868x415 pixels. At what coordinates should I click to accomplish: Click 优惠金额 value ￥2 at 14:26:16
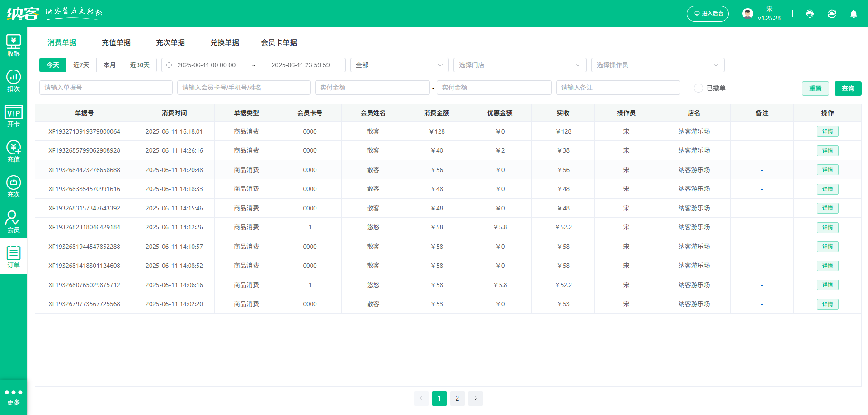[500, 150]
